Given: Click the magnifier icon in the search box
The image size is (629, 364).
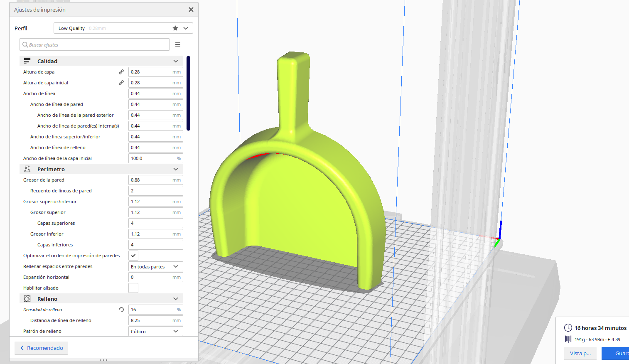Looking at the screenshot, I should pos(25,45).
